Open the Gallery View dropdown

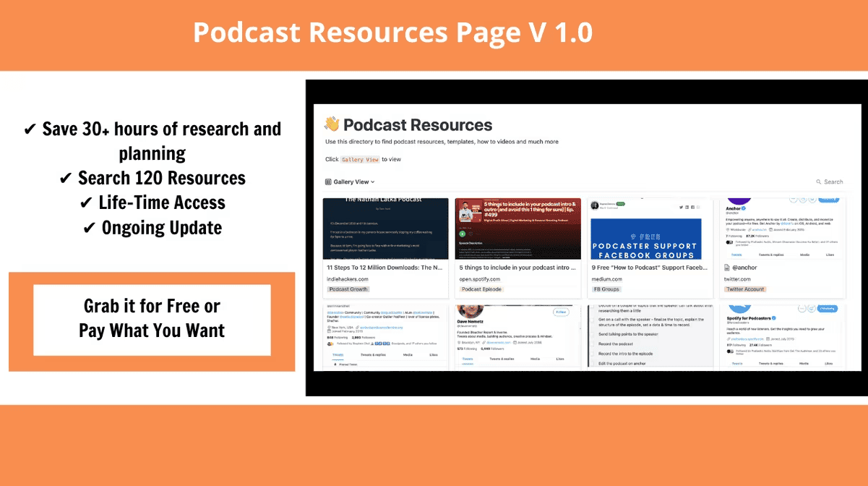372,182
